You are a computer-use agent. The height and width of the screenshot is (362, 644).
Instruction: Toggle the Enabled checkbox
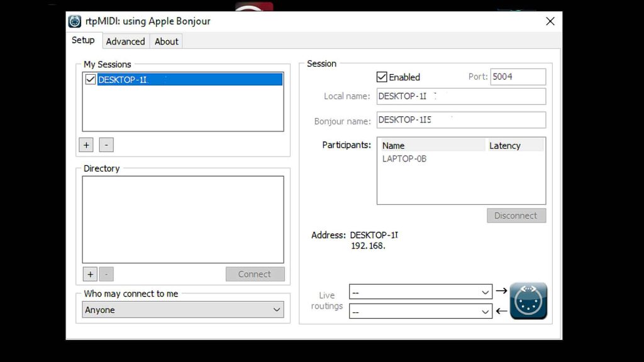(382, 77)
